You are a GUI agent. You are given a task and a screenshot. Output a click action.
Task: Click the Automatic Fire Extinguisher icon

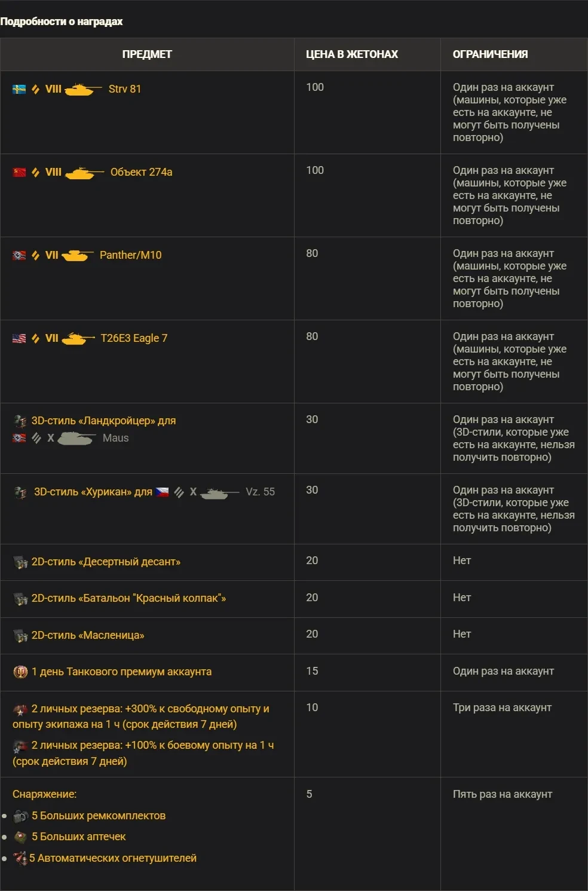pyautogui.click(x=20, y=858)
